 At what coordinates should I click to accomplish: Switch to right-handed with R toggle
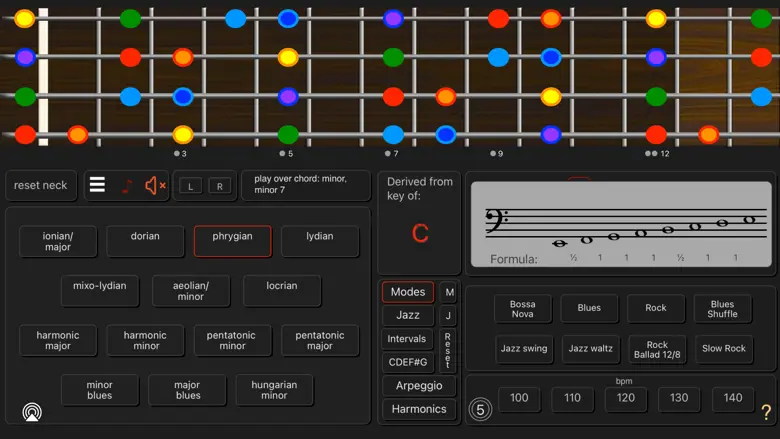click(219, 186)
